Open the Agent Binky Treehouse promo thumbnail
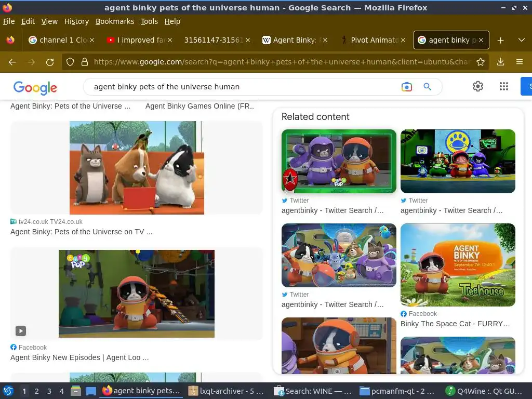Screen dimensions: 532x399 [458, 264]
